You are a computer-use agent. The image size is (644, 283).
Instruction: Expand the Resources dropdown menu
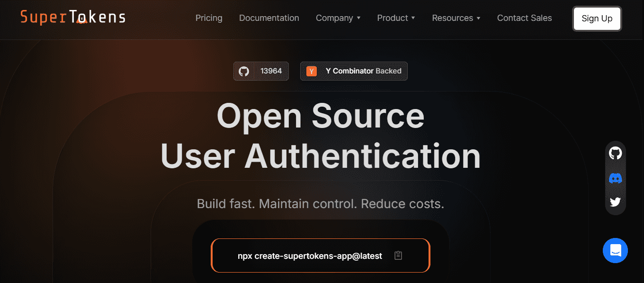456,18
